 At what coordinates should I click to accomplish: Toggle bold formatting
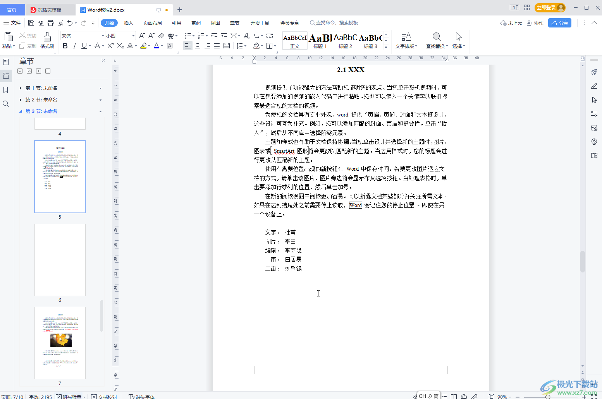(x=65, y=46)
